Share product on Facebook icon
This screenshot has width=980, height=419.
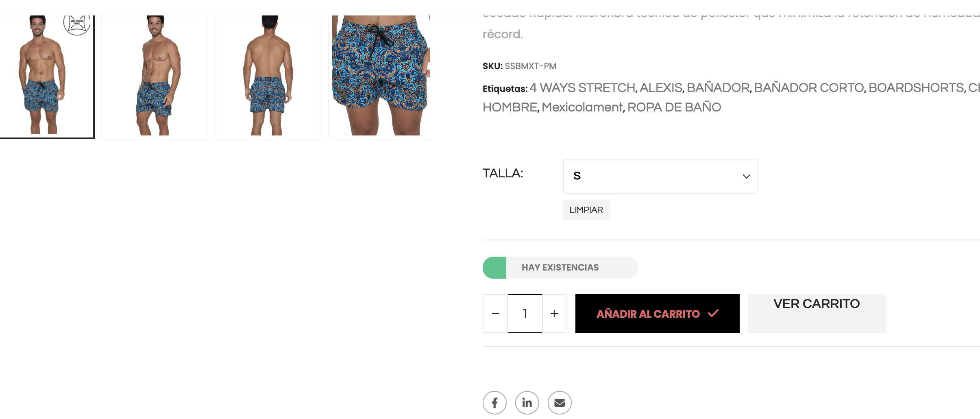click(494, 403)
